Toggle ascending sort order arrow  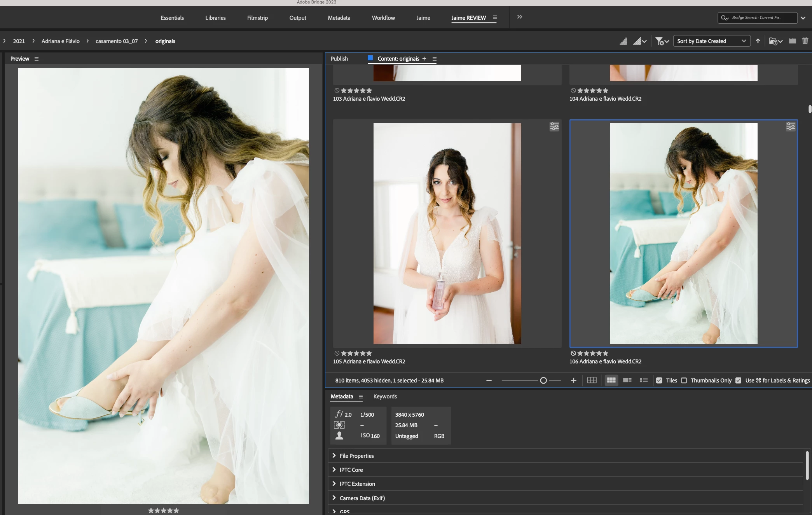pyautogui.click(x=758, y=41)
